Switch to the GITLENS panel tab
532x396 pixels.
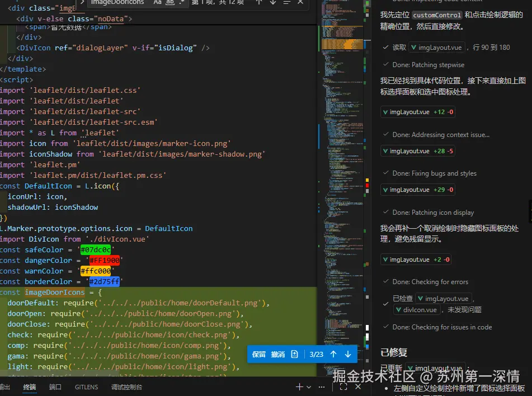pyautogui.click(x=86, y=387)
